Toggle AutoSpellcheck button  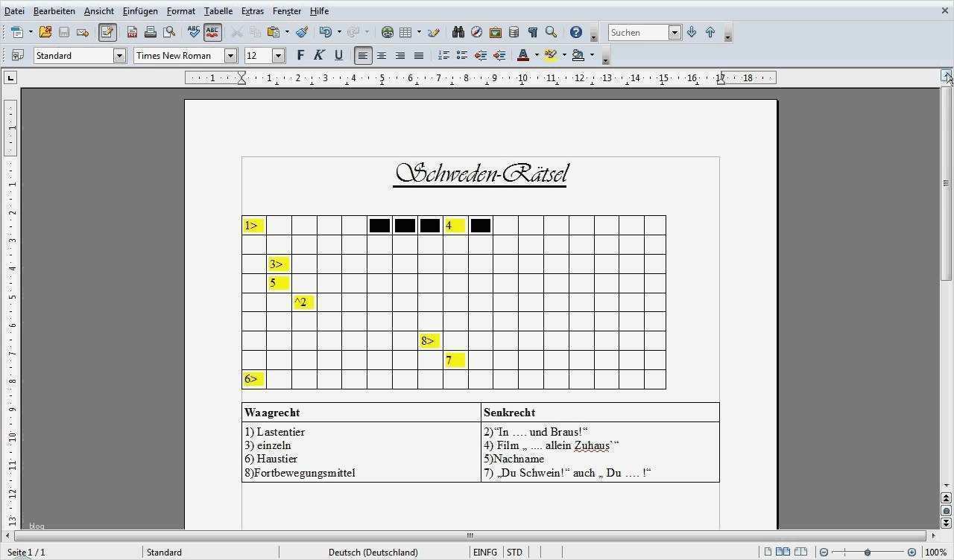coord(212,32)
